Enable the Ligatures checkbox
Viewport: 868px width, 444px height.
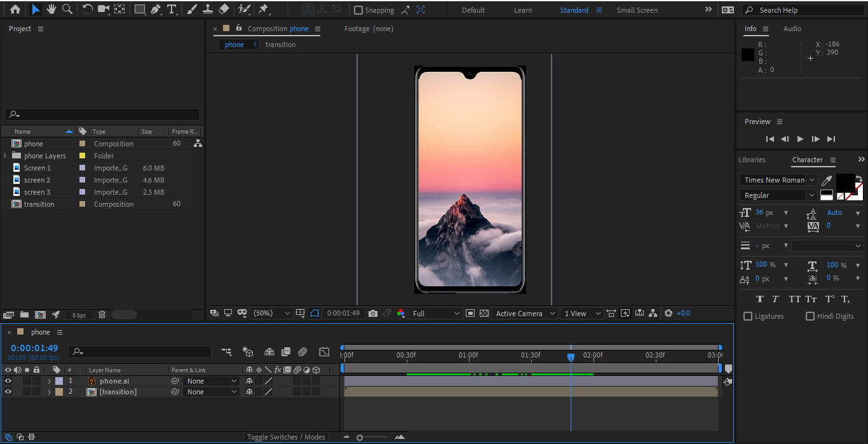748,316
